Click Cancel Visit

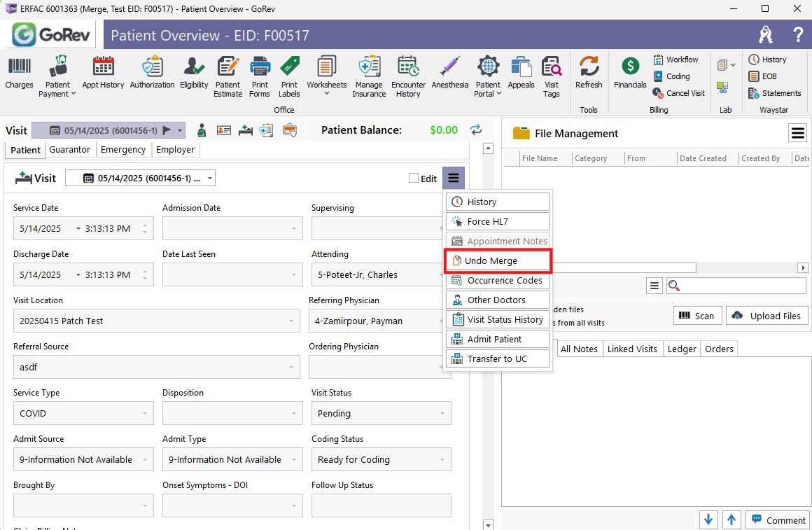(679, 93)
